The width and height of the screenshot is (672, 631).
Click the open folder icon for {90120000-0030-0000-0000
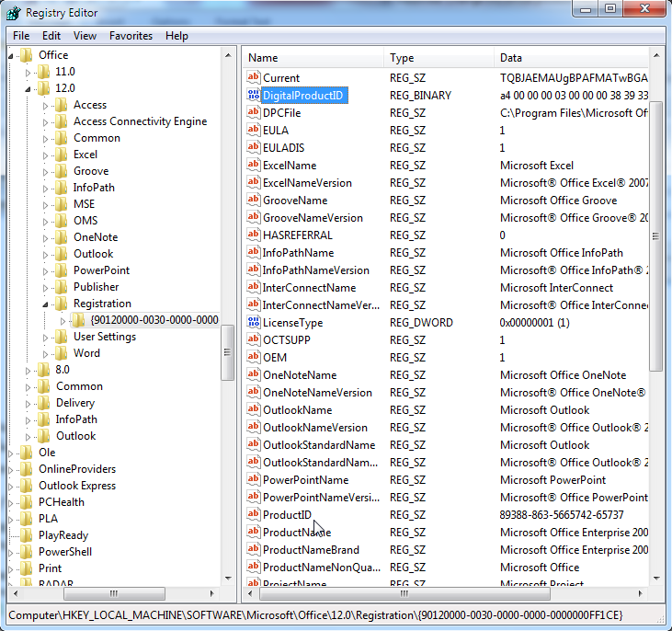77,320
